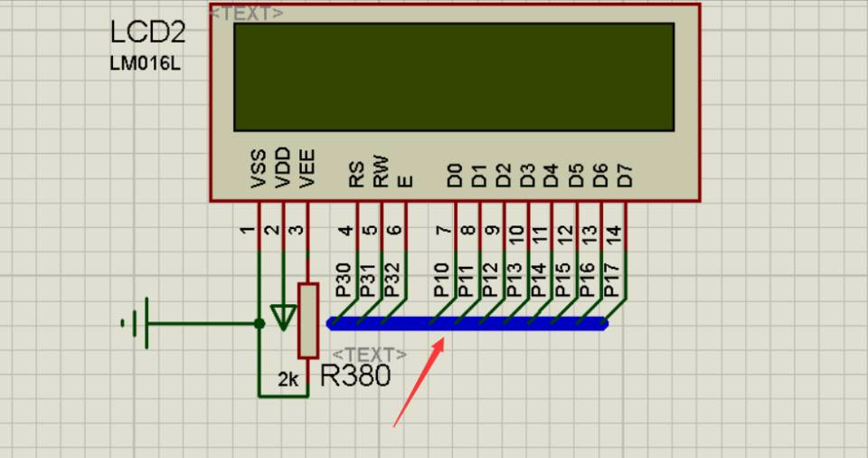Image resolution: width=868 pixels, height=458 pixels.
Task: Select the P15 wire label
Action: pos(562,280)
